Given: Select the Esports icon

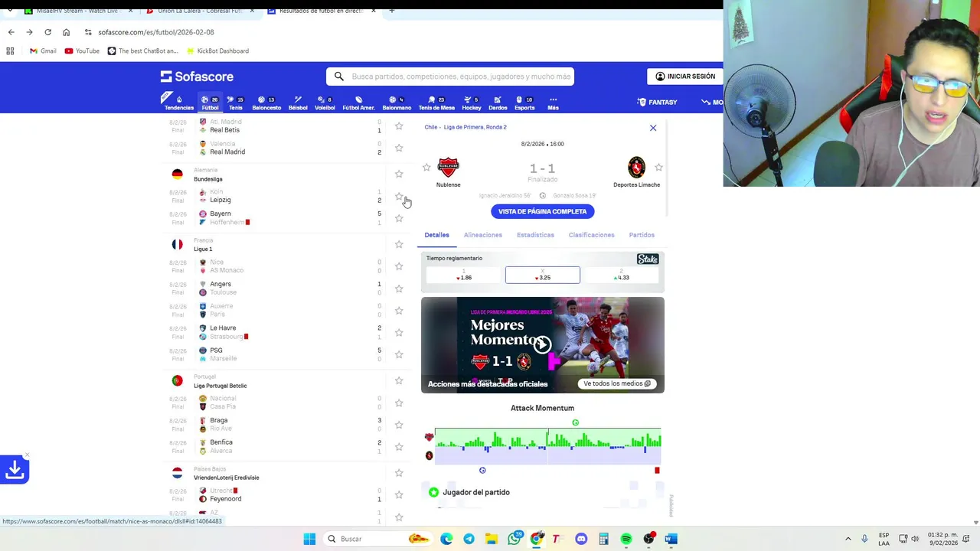Looking at the screenshot, I should tap(524, 103).
